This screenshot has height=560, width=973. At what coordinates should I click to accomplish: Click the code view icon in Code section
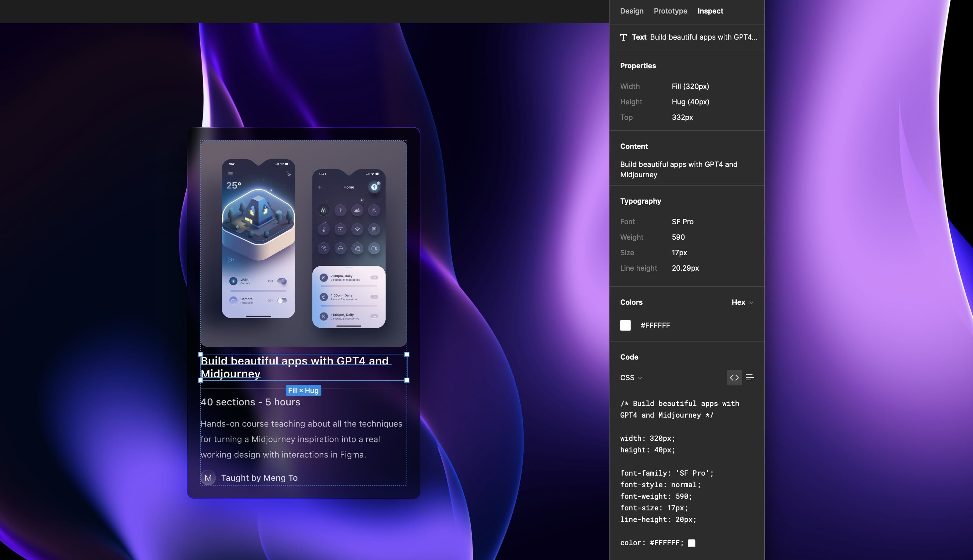pos(734,378)
